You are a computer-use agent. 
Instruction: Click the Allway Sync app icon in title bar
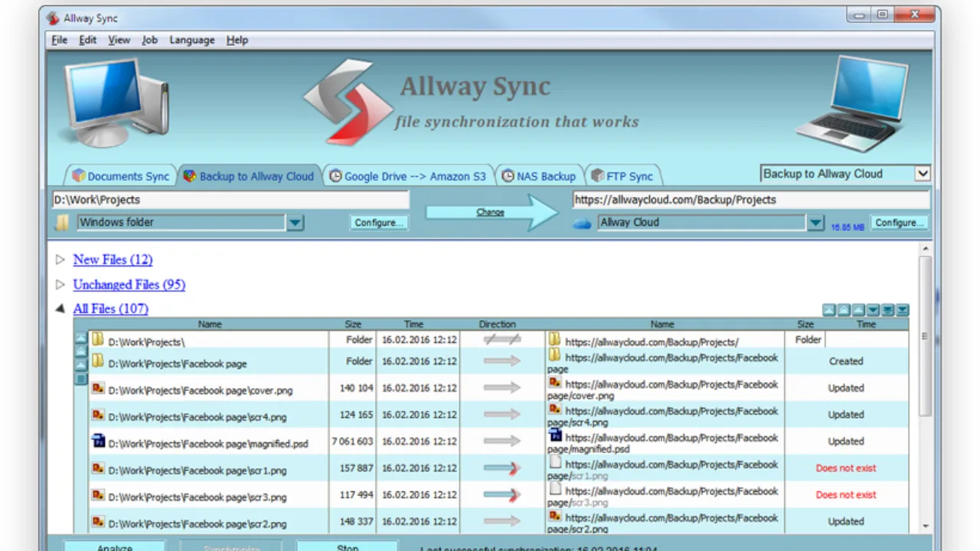(53, 17)
